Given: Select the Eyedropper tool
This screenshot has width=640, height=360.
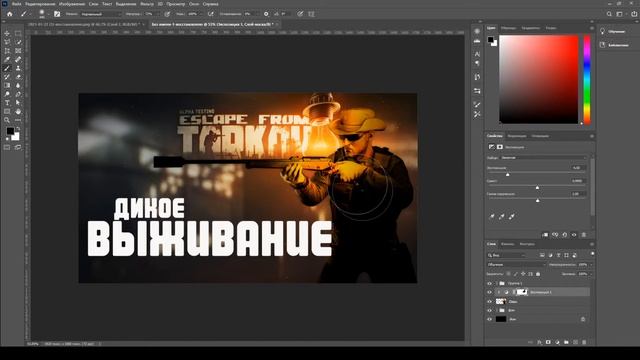Looking at the screenshot, I should click(7, 60).
